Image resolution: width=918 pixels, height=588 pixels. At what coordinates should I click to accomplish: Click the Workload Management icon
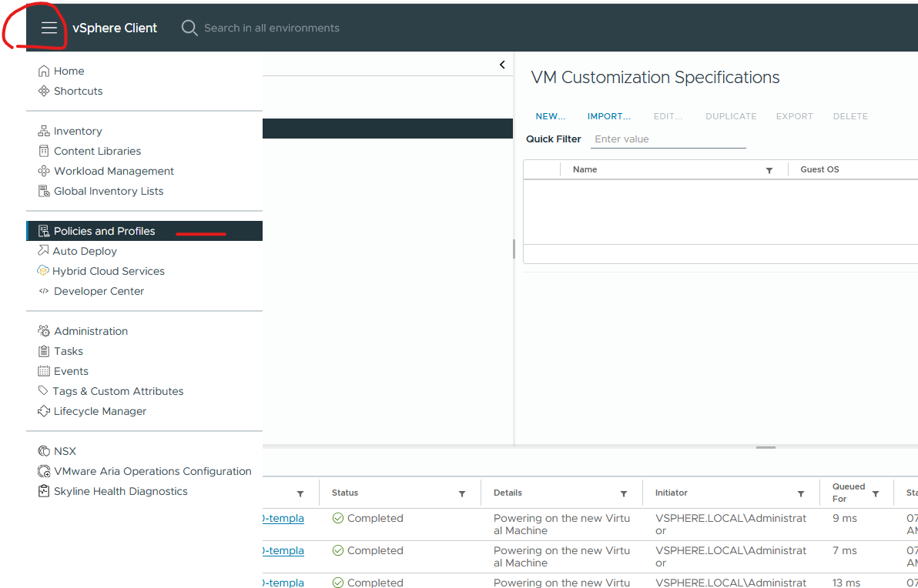tap(43, 171)
